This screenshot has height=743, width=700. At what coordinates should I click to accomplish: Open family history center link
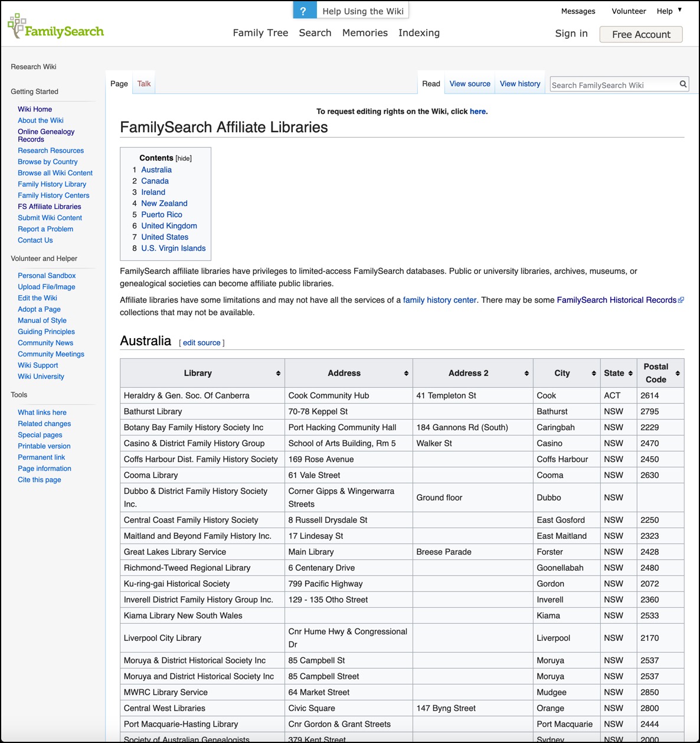[440, 300]
